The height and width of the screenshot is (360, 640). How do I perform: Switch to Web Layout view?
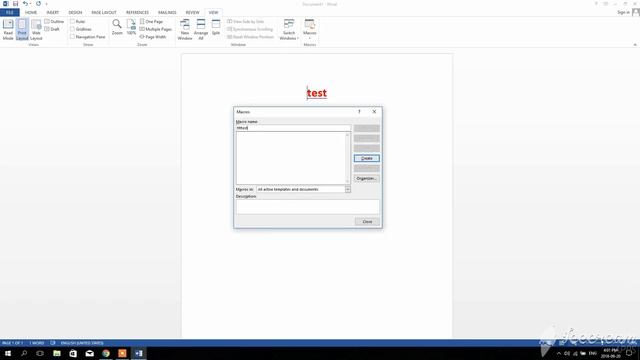[x=36, y=30]
